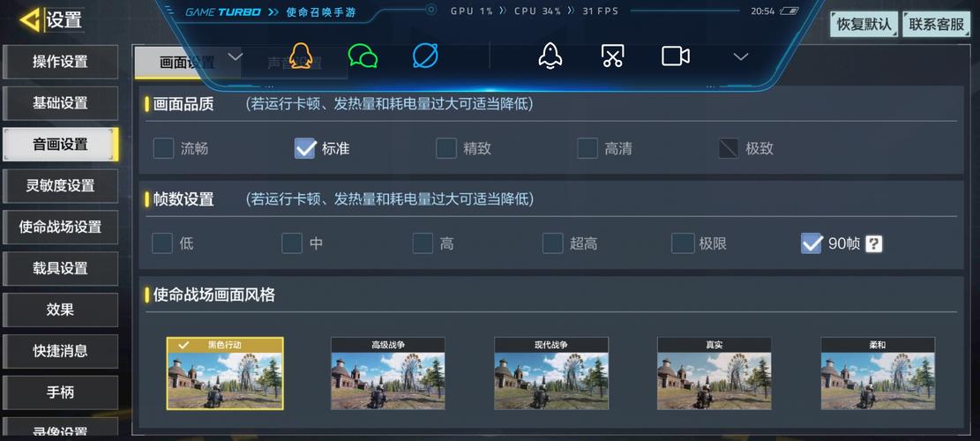This screenshot has height=441, width=980.
Task: Choose the 高级战争 style thumbnail
Action: click(x=388, y=374)
